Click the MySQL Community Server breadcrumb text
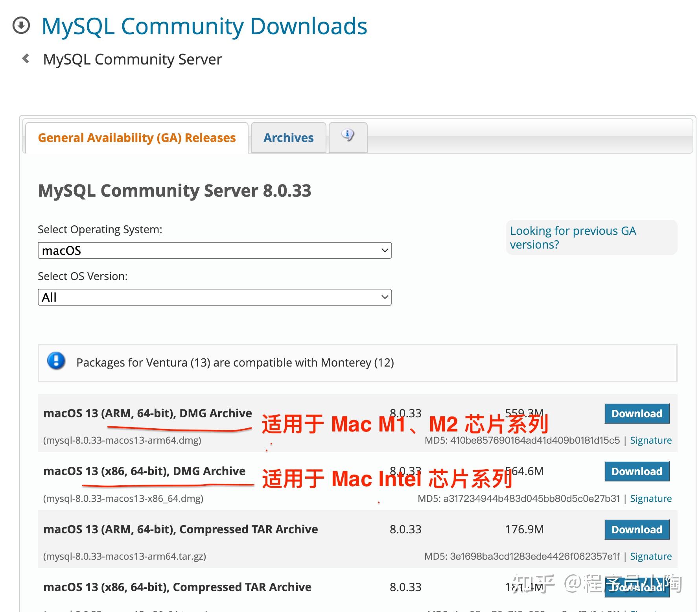 pyautogui.click(x=133, y=59)
